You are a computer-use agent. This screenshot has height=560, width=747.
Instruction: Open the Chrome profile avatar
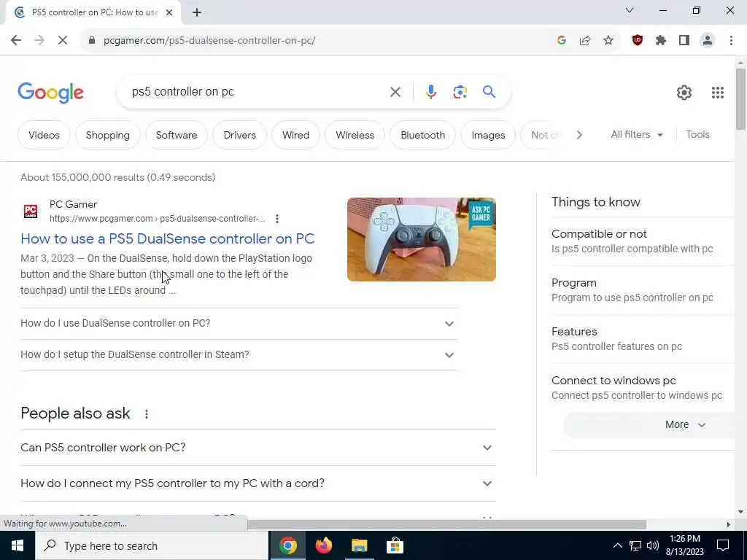(708, 41)
